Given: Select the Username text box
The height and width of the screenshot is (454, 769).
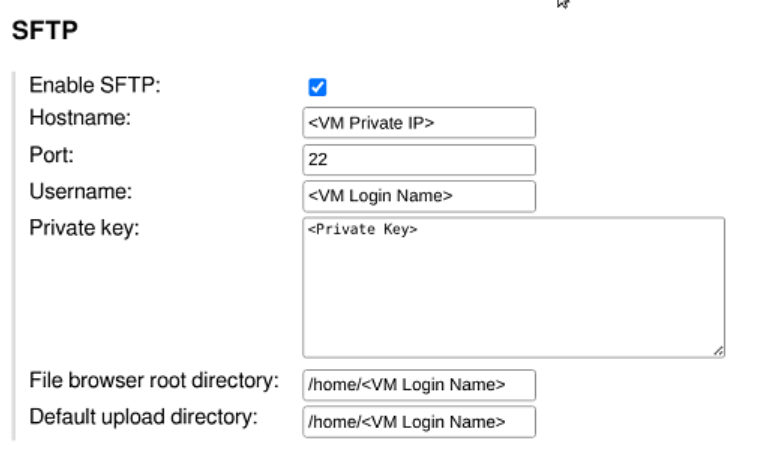Looking at the screenshot, I should pos(419,195).
